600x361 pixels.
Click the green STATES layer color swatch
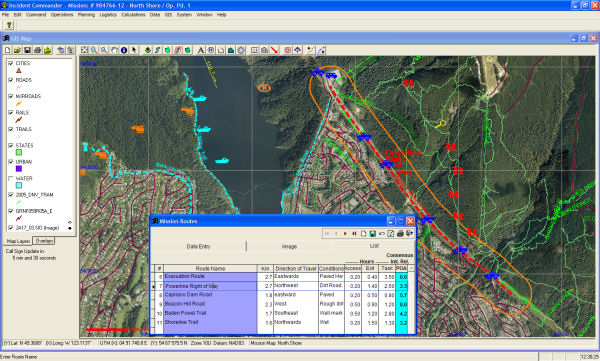pos(19,152)
